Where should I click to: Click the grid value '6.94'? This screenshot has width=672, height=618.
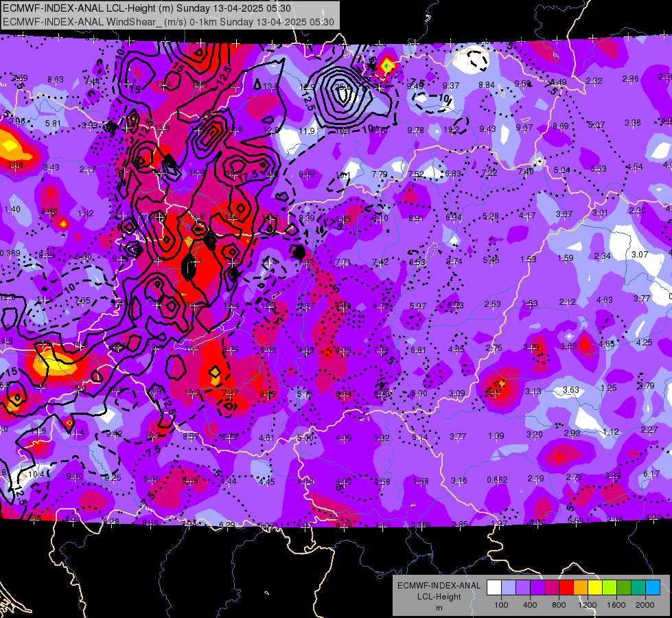(454, 218)
